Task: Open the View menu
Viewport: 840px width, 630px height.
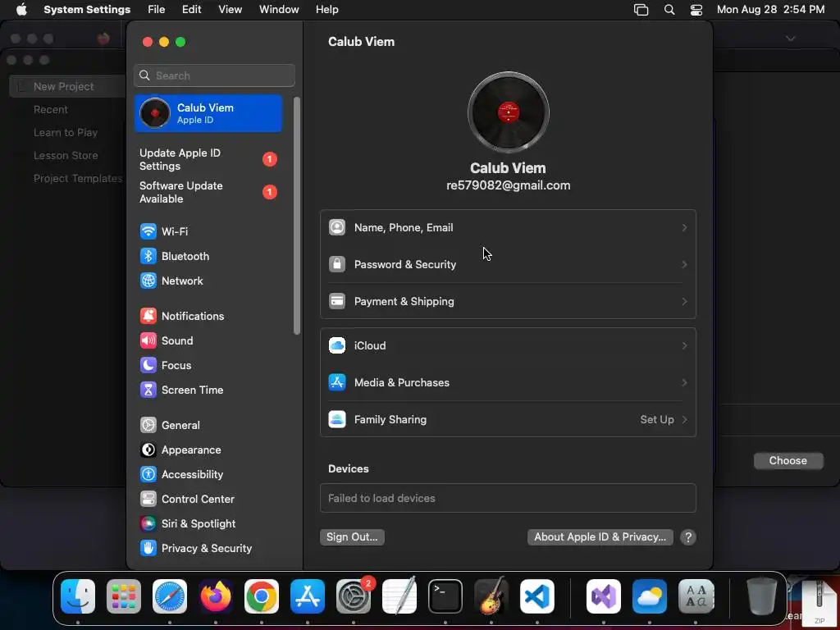Action: [x=231, y=10]
